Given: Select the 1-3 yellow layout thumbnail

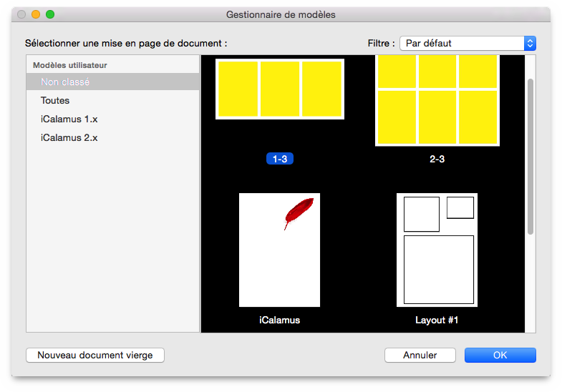Looking at the screenshot, I should click(279, 89).
